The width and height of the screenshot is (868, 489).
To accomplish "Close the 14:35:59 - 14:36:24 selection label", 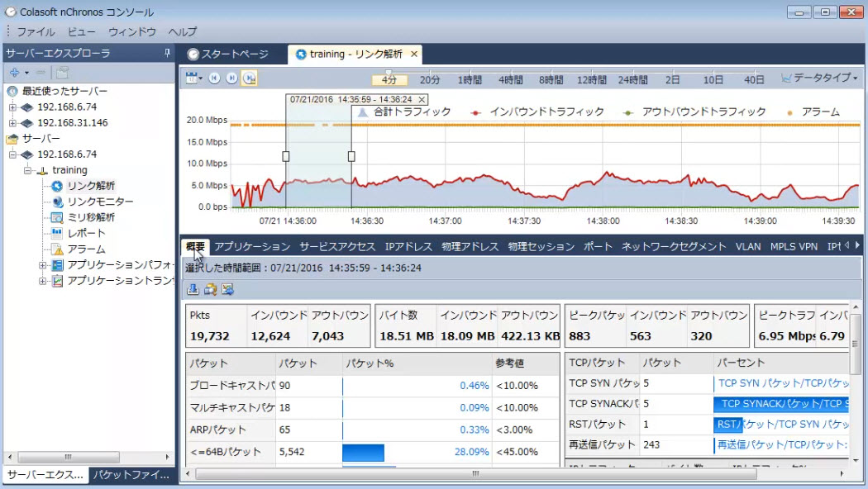I will [x=422, y=100].
